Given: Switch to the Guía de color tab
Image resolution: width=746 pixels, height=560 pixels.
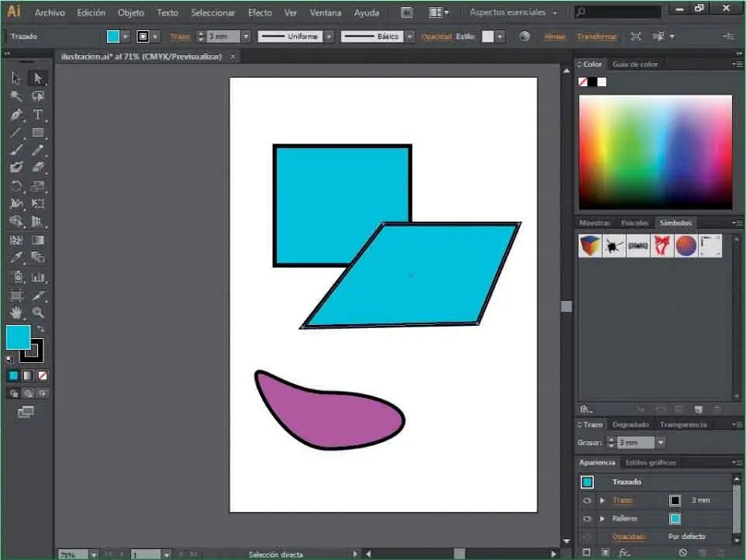Looking at the screenshot, I should tap(635, 64).
